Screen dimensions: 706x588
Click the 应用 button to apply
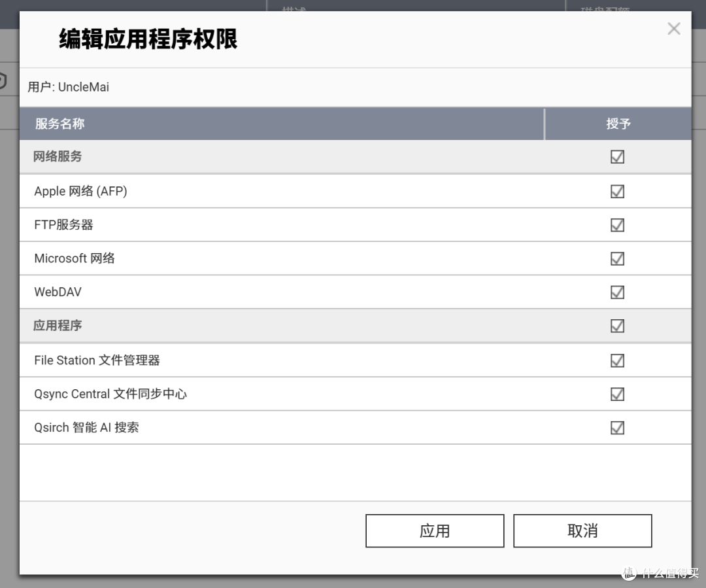435,531
